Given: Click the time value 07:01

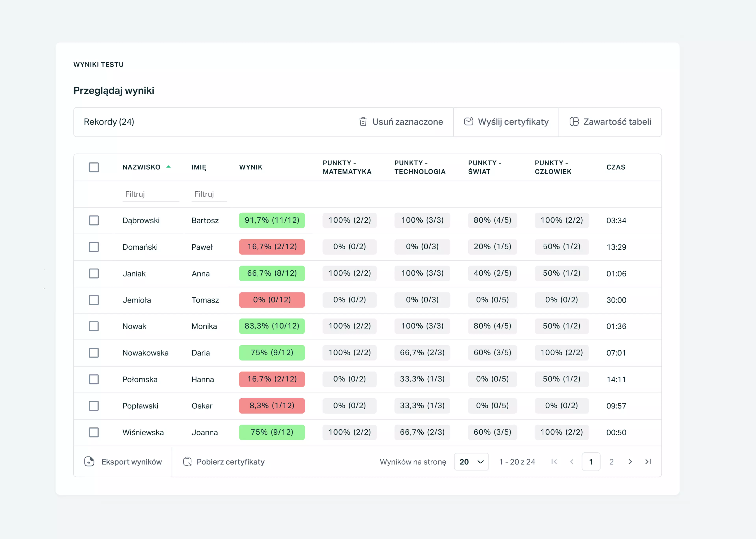Looking at the screenshot, I should [x=616, y=353].
